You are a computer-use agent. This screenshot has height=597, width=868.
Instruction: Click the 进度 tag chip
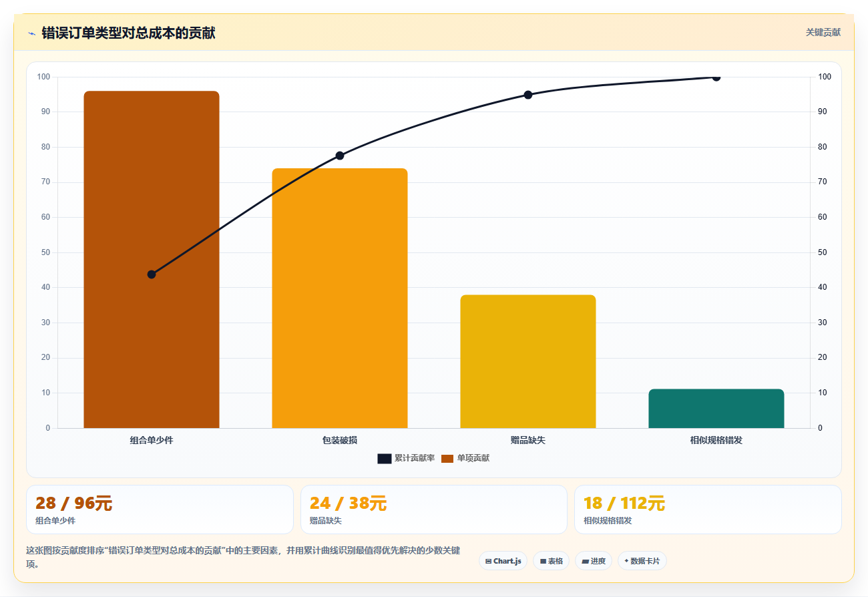click(x=594, y=561)
